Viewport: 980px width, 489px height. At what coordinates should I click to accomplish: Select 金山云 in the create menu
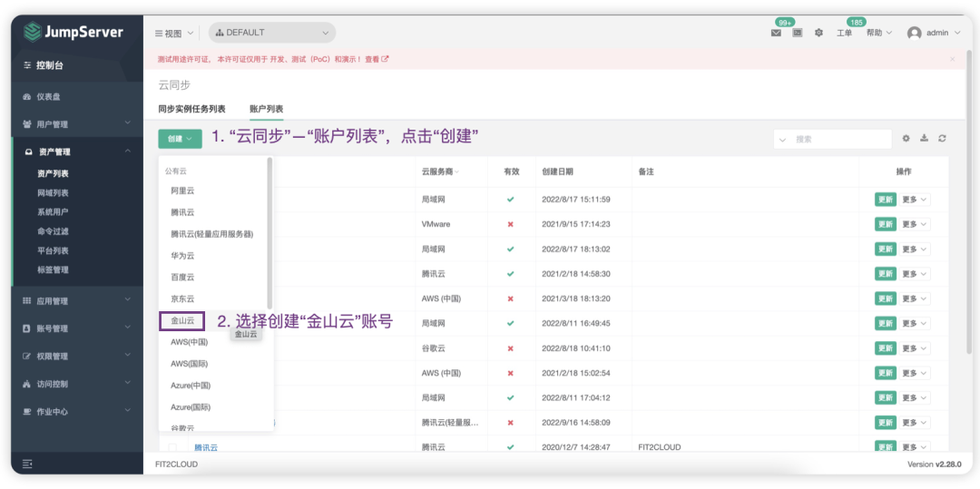tap(182, 321)
